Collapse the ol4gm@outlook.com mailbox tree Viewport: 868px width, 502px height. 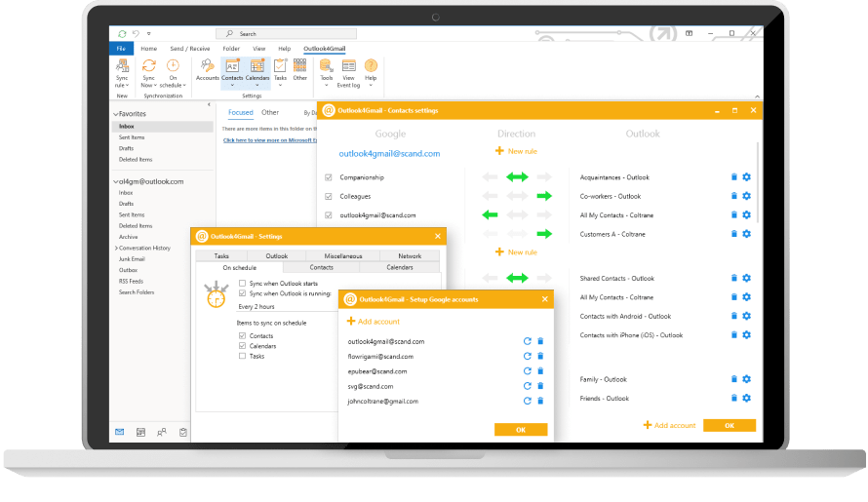(x=116, y=181)
